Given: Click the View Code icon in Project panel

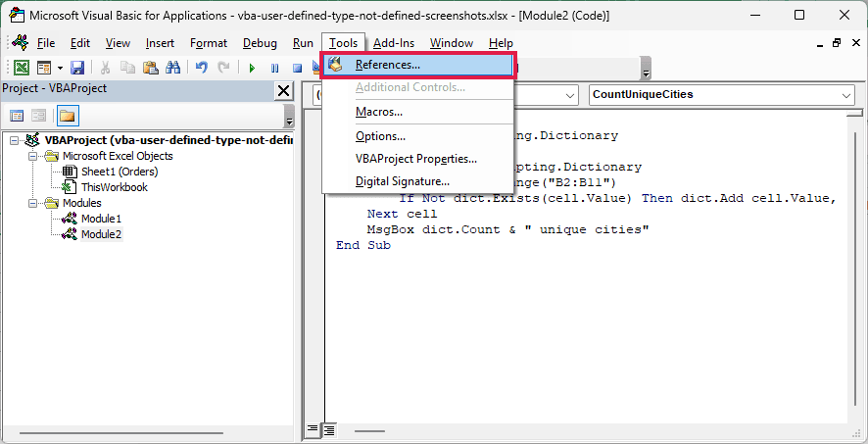Looking at the screenshot, I should point(18,116).
